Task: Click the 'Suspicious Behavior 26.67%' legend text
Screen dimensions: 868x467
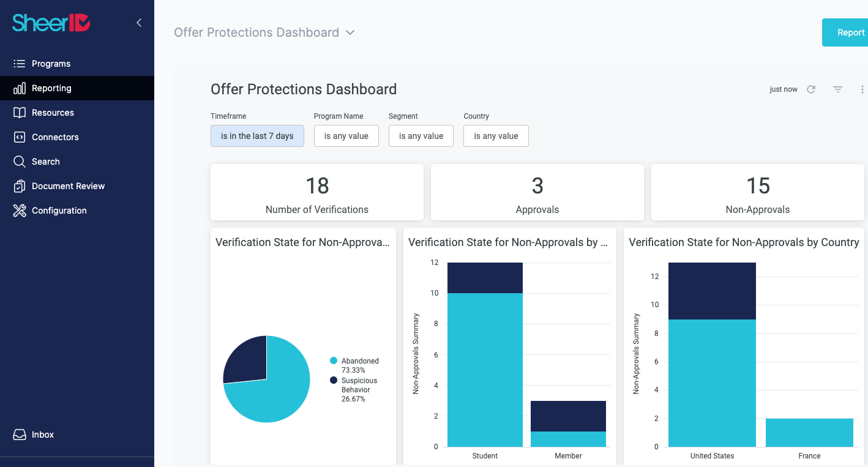Action: pos(359,390)
